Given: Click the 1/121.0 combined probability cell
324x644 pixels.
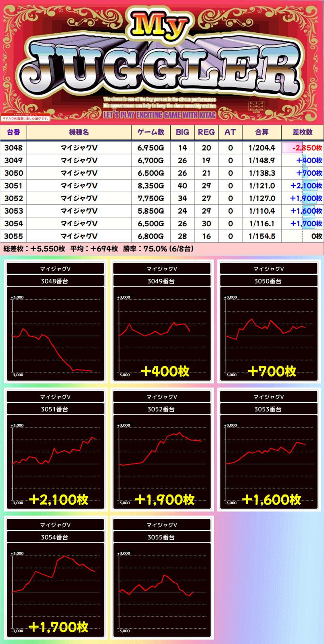Looking at the screenshot, I should (x=262, y=186).
